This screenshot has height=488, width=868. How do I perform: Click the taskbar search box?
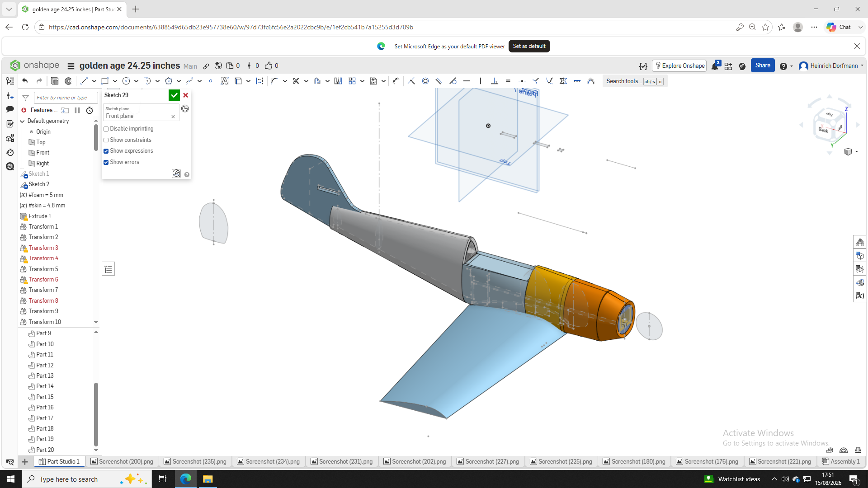(87, 479)
